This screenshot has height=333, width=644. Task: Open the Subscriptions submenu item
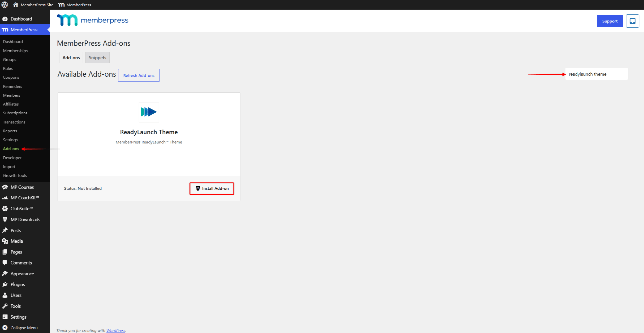coord(15,113)
